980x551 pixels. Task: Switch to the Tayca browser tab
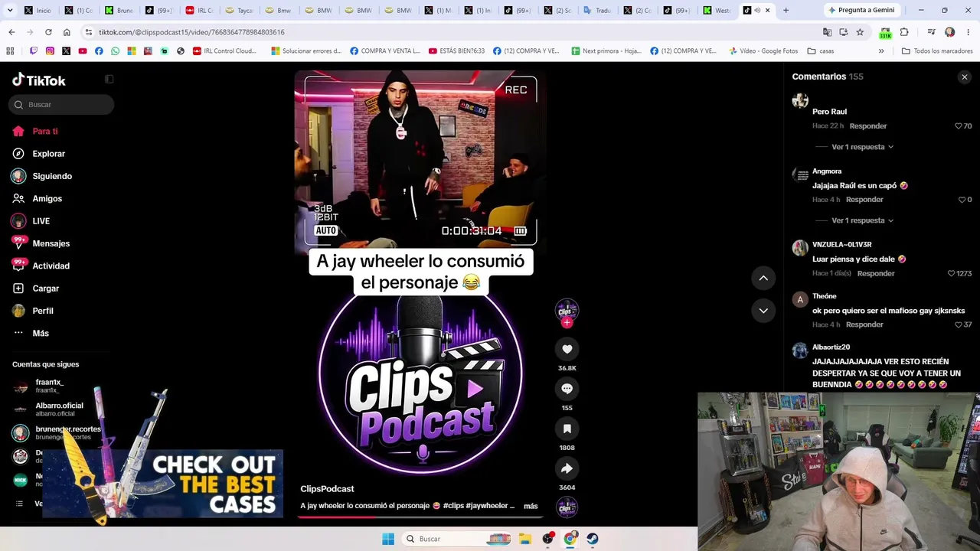(239, 11)
